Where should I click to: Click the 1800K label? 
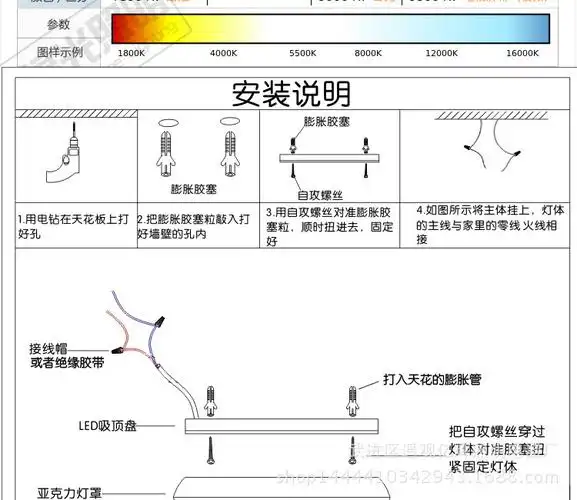tap(131, 53)
